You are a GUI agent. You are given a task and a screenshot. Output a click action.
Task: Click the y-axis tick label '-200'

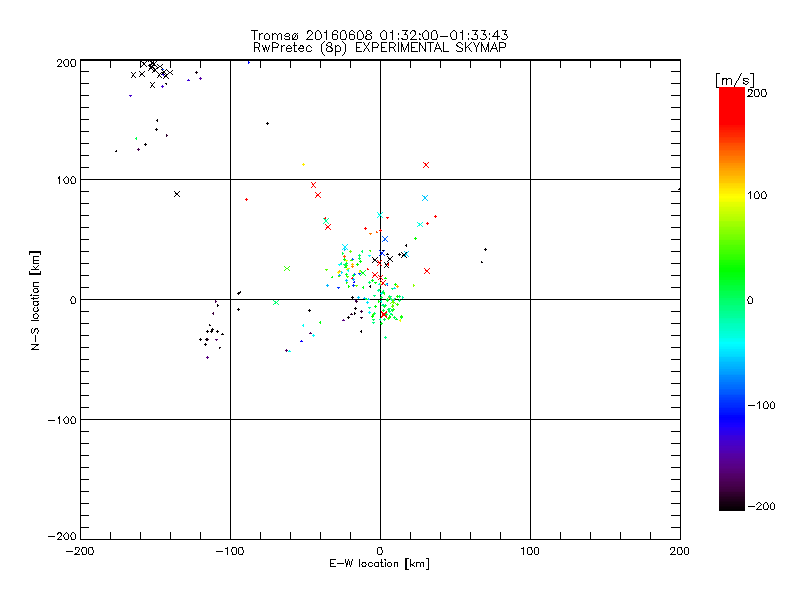[x=62, y=536]
